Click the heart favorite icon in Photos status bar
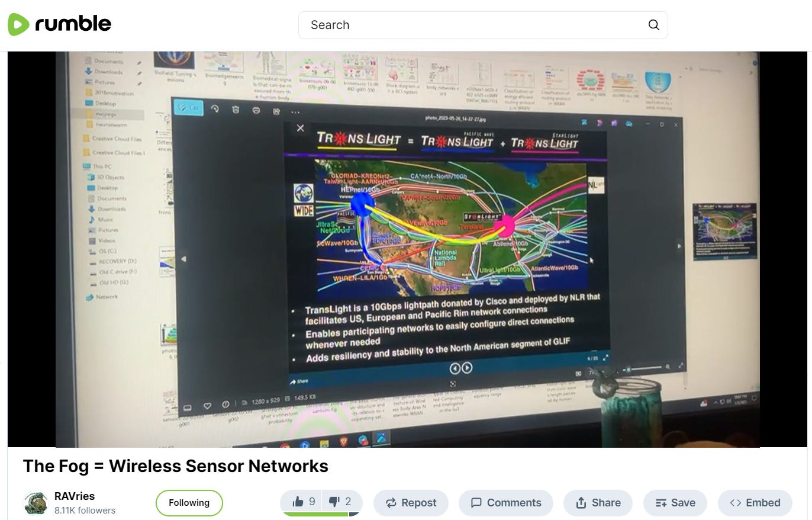812x520 pixels. [x=207, y=406]
